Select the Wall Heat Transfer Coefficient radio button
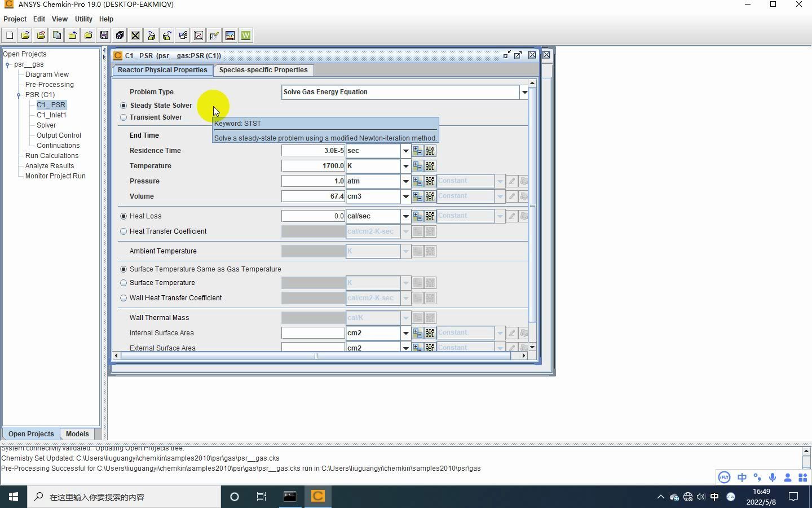 coord(123,298)
